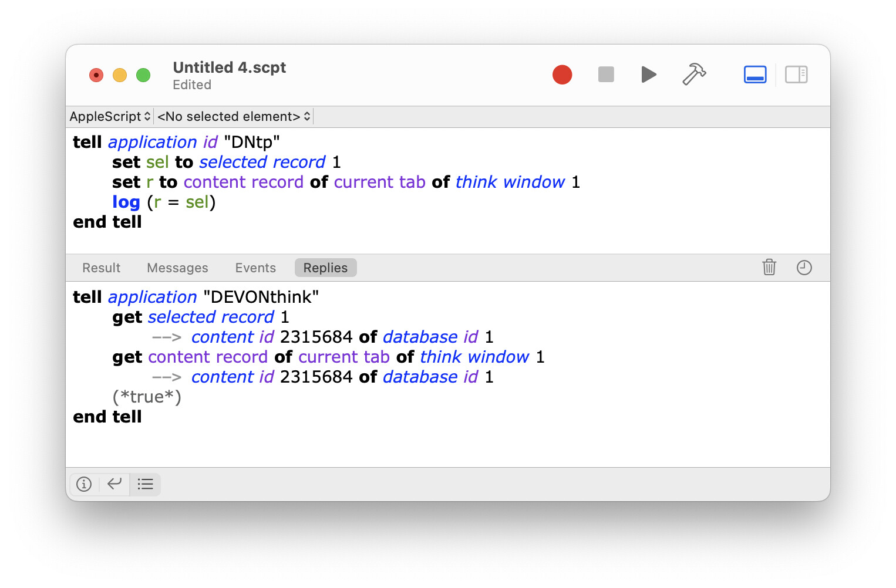This screenshot has height=588, width=896.
Task: Click the yellow minimize window button
Action: (120, 75)
